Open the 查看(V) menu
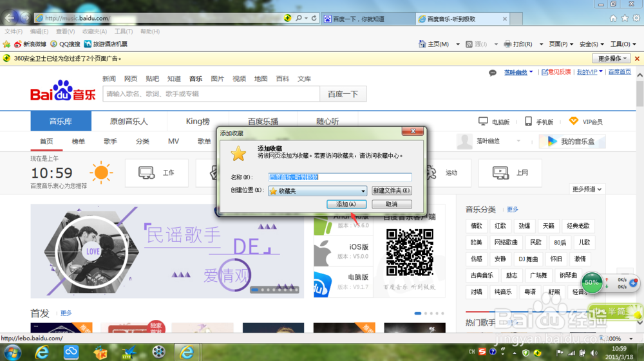The height and width of the screenshot is (361, 644). point(65,31)
